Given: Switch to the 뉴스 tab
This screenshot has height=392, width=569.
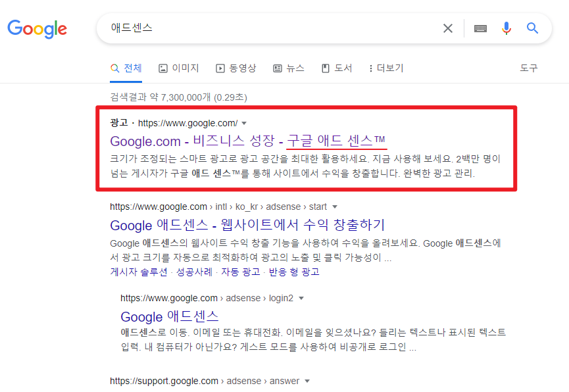Looking at the screenshot, I should click(x=289, y=68).
